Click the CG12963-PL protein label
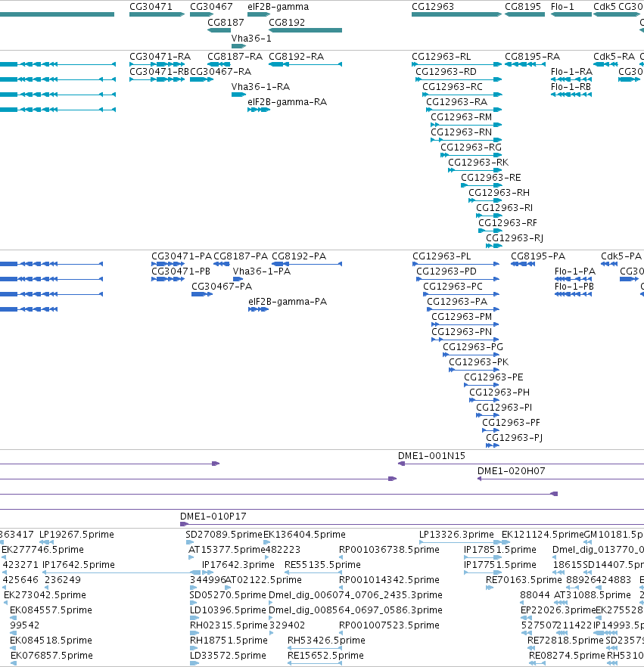The image size is (644, 667). pyautogui.click(x=442, y=256)
